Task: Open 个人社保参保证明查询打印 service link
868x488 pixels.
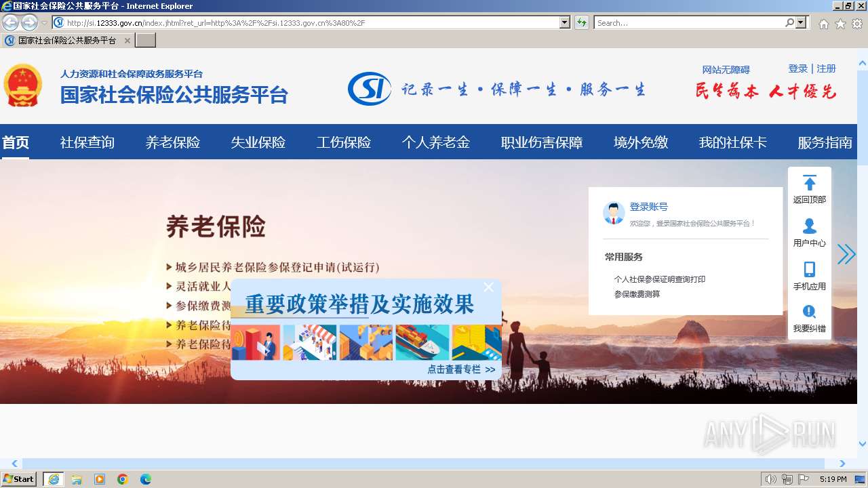Action: coord(660,279)
